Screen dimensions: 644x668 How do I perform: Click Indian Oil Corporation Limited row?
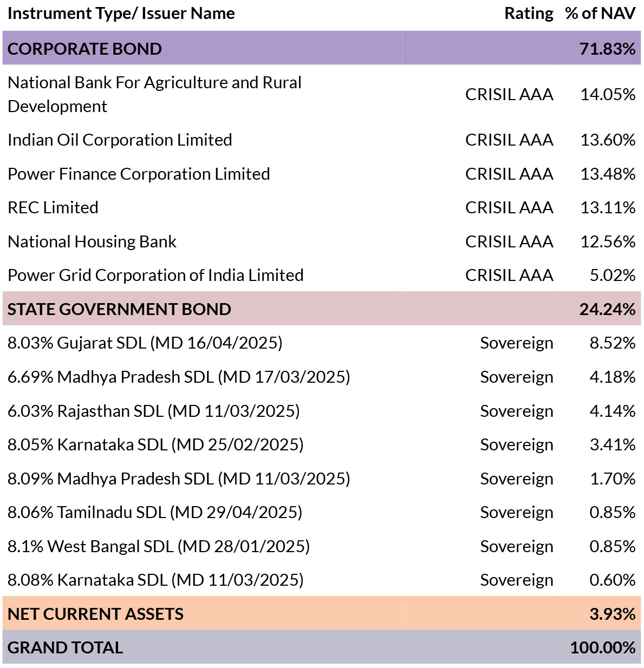point(322,140)
